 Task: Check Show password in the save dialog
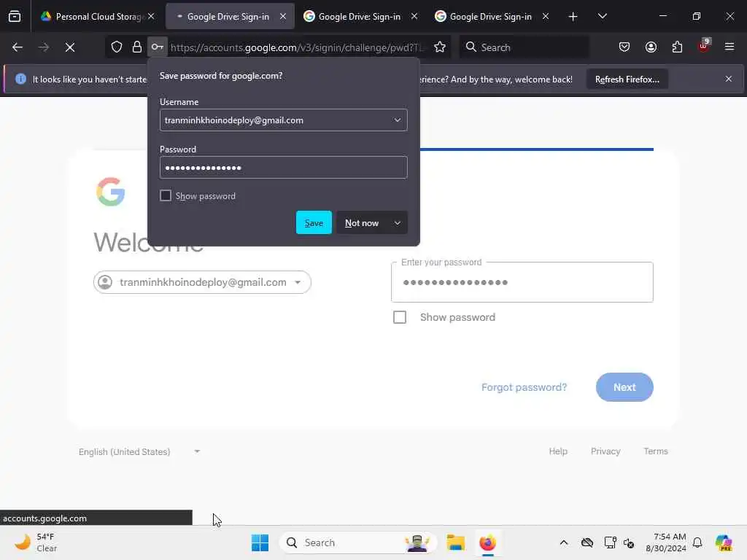(x=166, y=195)
